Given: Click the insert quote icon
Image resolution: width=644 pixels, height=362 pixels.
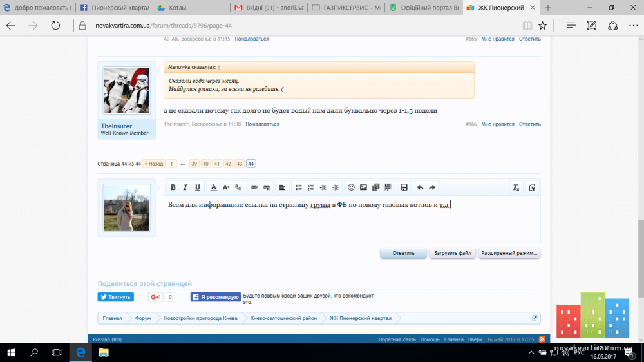Looking at the screenshot, I should [388, 187].
